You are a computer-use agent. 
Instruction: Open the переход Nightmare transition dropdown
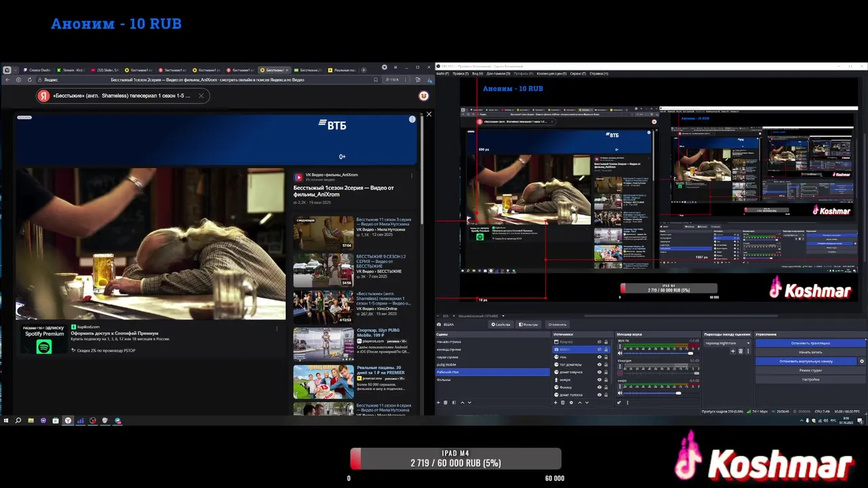728,343
